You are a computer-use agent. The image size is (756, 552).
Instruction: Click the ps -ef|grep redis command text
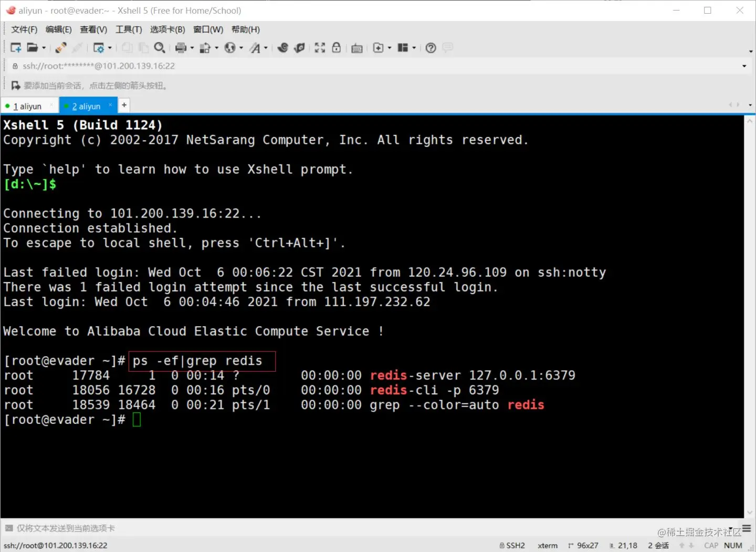tap(197, 361)
